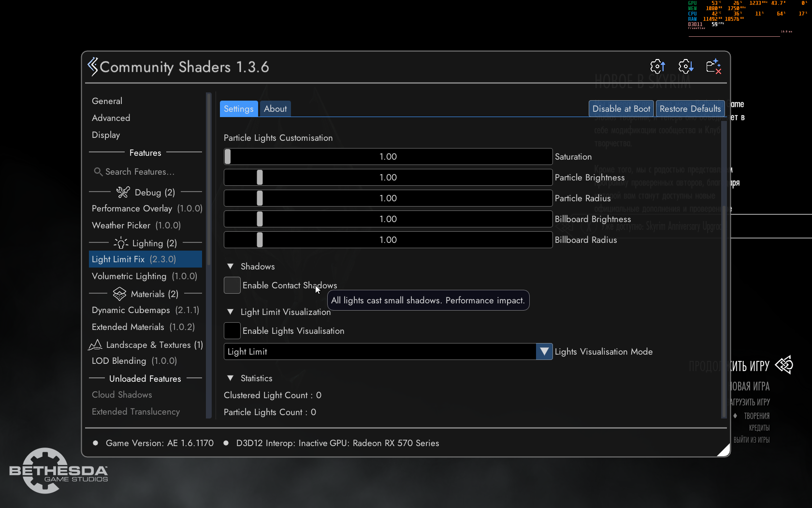The width and height of the screenshot is (812, 508).
Task: Click the Particle Brightness slider
Action: click(388, 178)
